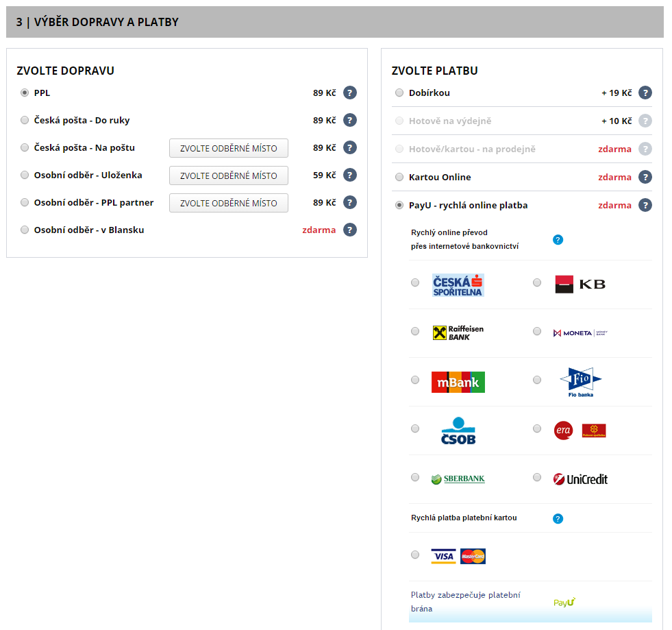Click Zvolte odběrné místo for PPL partner
Screen dimensions: 672x630
[228, 203]
